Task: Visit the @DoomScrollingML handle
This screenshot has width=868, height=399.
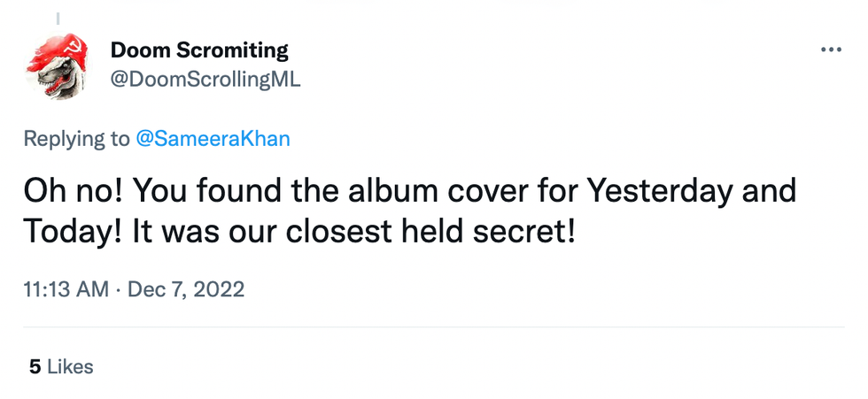Action: point(205,79)
